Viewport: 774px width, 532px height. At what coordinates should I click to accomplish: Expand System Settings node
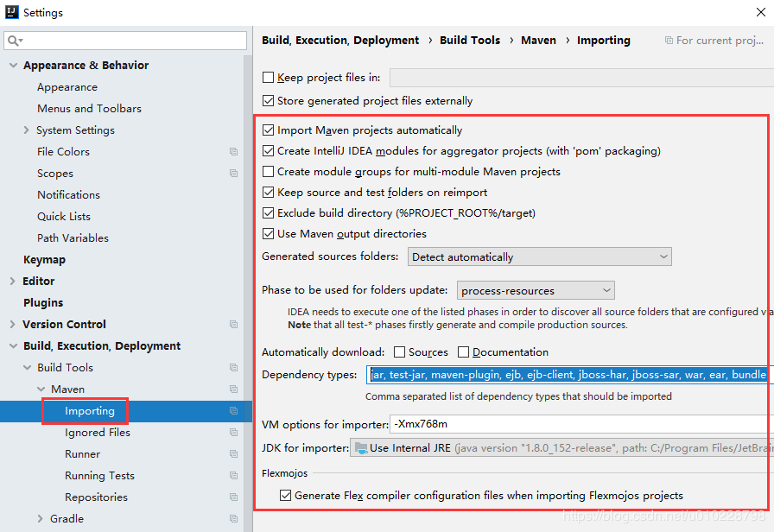[x=26, y=130]
